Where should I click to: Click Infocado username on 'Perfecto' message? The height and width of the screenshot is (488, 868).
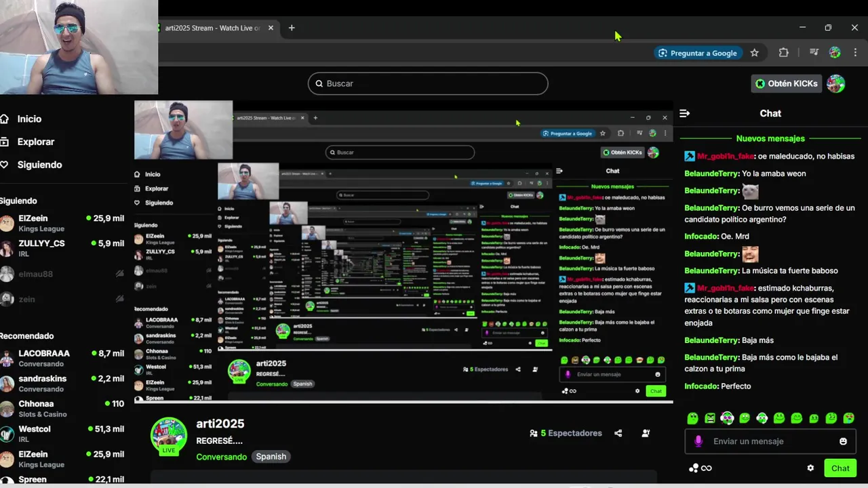tap(701, 386)
